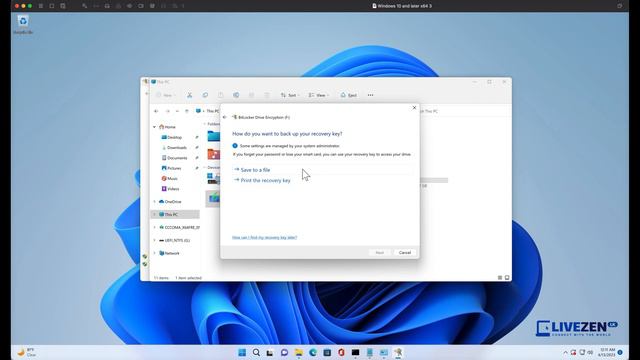Open Microsoft Edge from the taskbar
Screen dimensions: 640x360
point(313,352)
